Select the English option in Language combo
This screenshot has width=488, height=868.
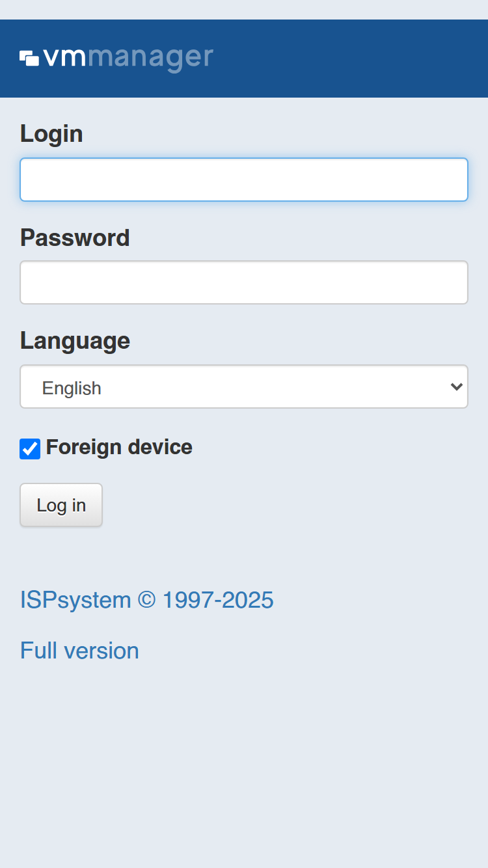pyautogui.click(x=72, y=388)
